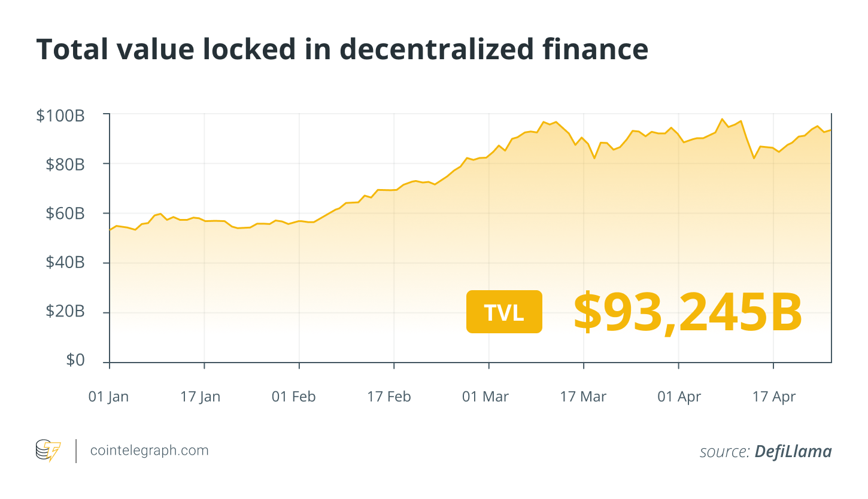Click the $40B y-axis label
Image resolution: width=868 pixels, height=499 pixels.
65,263
